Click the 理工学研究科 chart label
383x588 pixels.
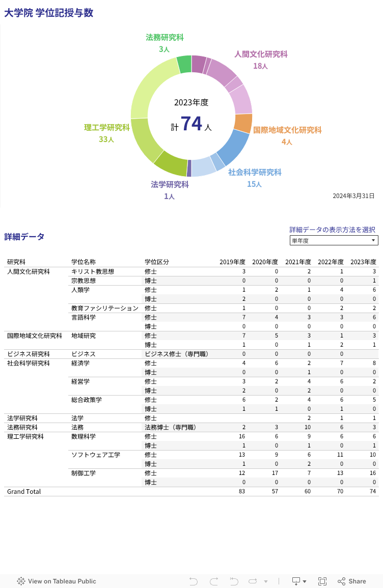(107, 127)
